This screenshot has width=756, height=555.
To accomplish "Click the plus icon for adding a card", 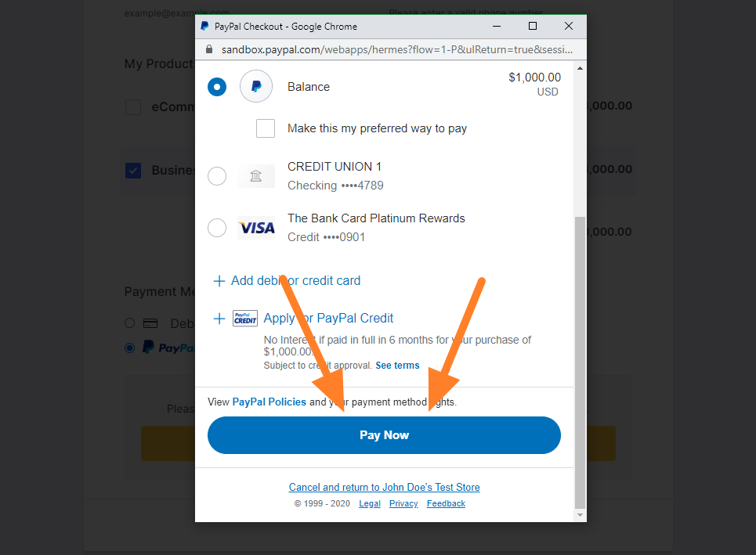I will click(219, 281).
